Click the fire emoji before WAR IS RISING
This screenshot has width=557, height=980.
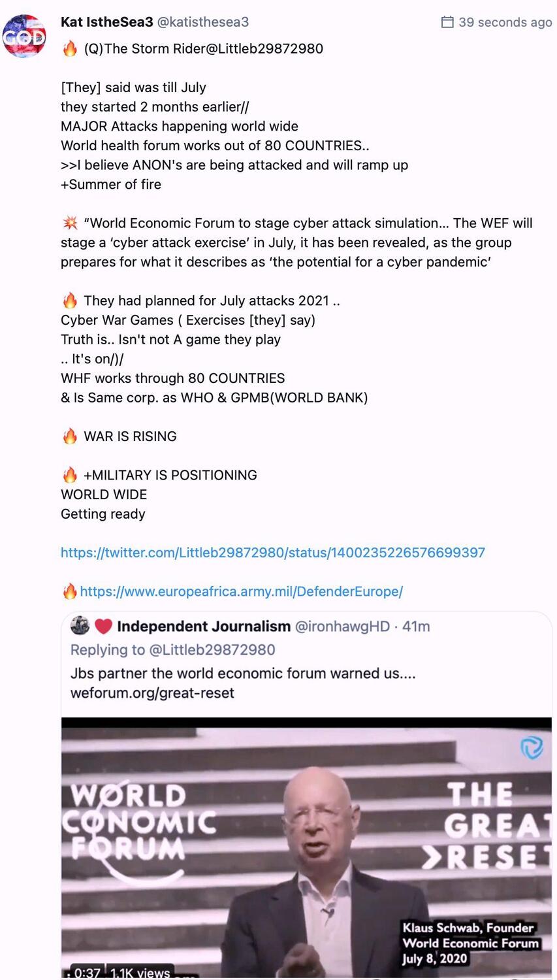click(x=70, y=436)
